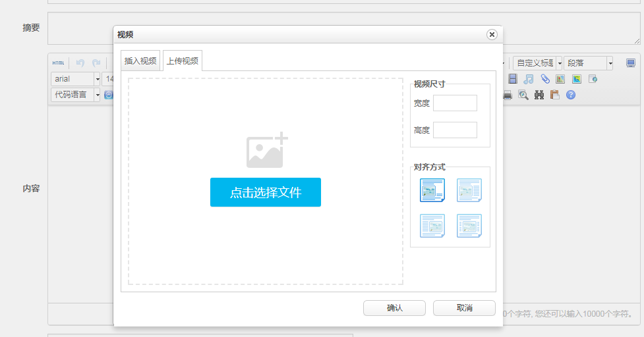Click the 对齐方式 group label
Screen dimensions: 644x337
click(429, 167)
